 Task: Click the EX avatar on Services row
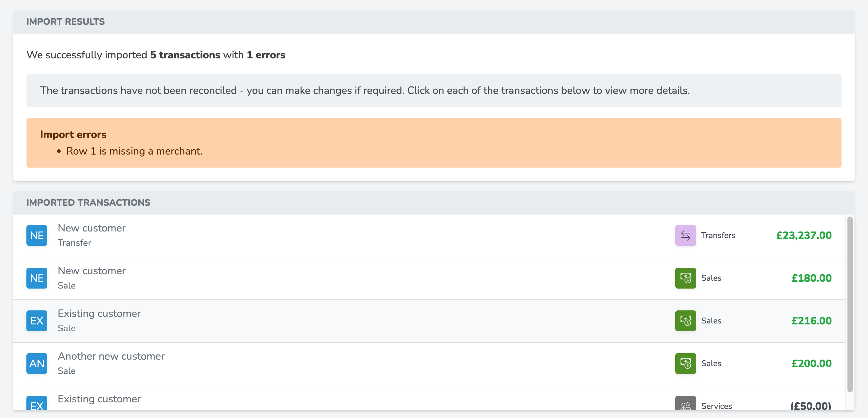tap(37, 403)
